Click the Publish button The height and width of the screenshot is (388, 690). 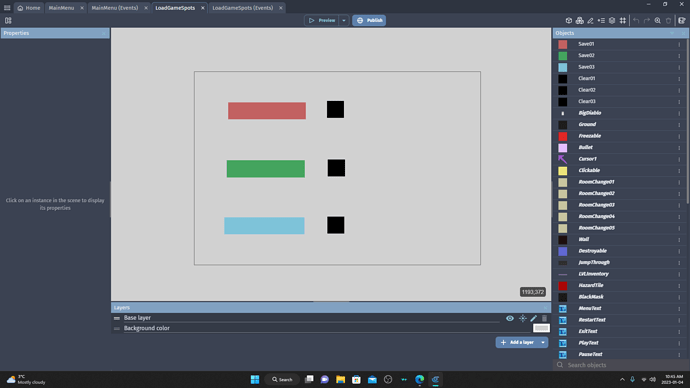[369, 20]
